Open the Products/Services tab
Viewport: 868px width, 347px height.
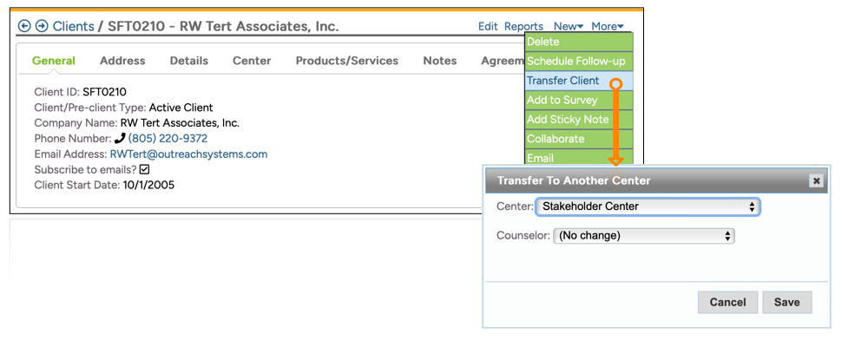346,61
